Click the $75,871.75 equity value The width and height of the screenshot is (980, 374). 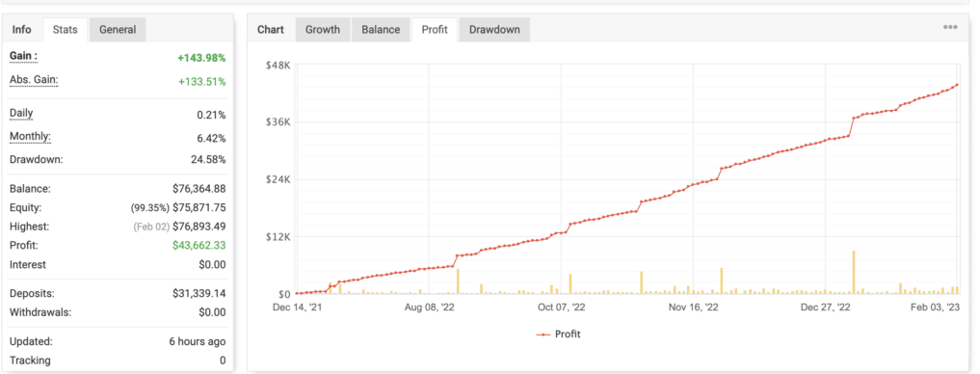(x=199, y=207)
